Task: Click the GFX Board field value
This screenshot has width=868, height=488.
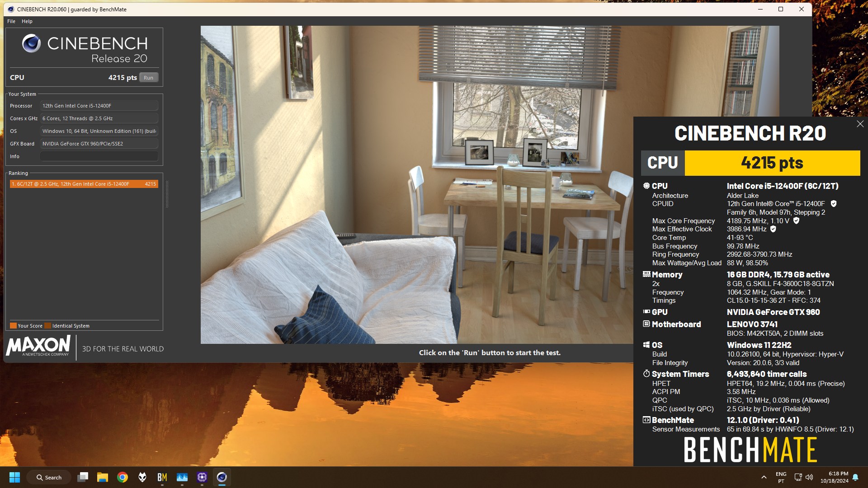Action: click(99, 144)
